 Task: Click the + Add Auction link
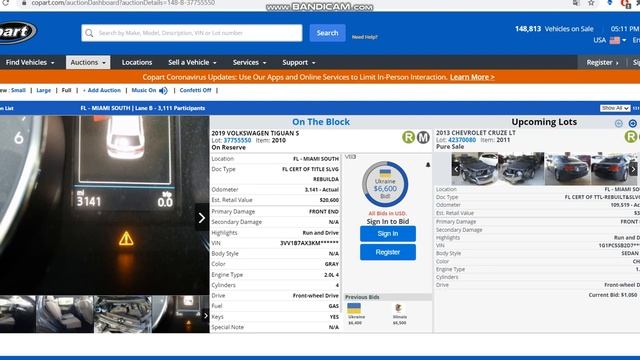pos(102,90)
